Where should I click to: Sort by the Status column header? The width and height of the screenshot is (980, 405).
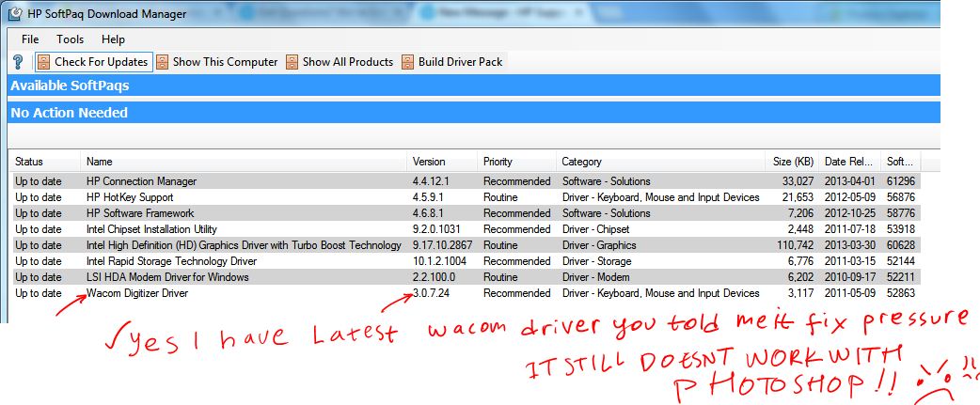pos(44,162)
